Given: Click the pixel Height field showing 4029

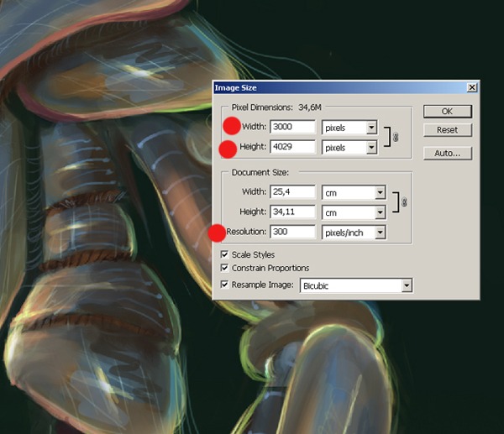Looking at the screenshot, I should click(x=292, y=147).
